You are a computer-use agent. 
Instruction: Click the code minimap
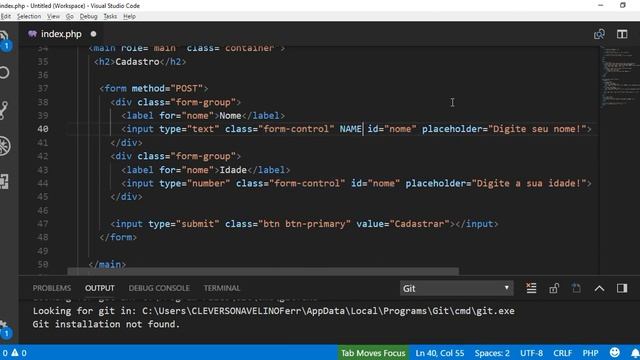[620, 78]
